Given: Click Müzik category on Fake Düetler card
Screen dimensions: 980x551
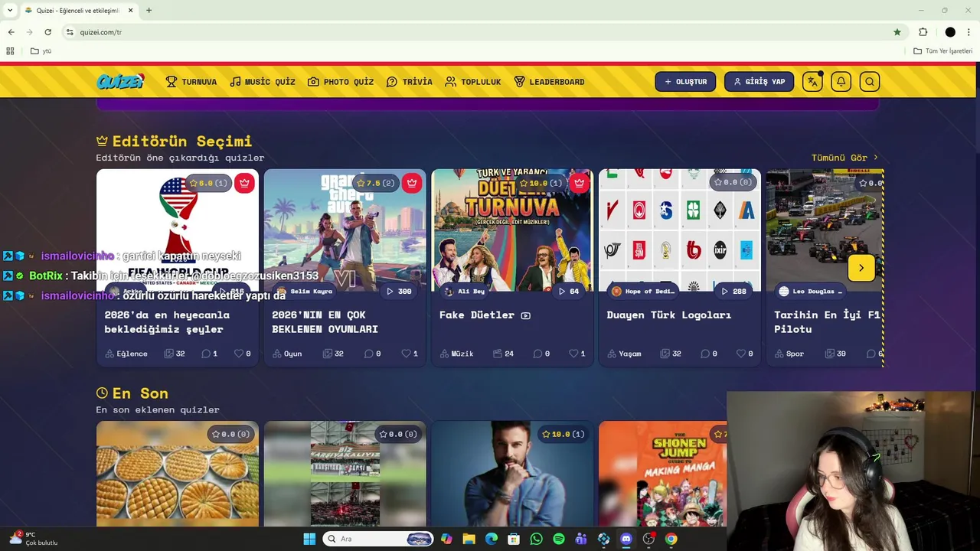Looking at the screenshot, I should (456, 354).
